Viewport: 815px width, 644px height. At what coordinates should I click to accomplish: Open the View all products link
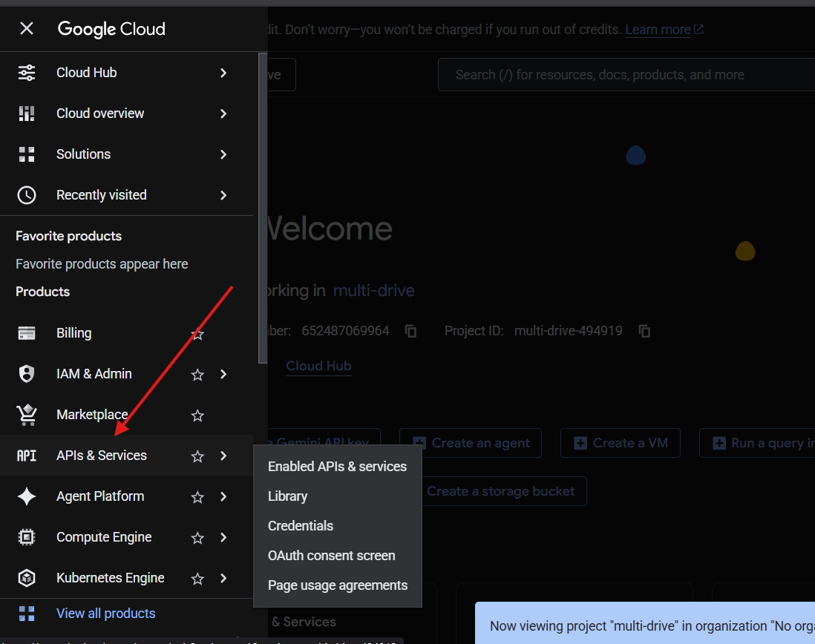tap(105, 614)
